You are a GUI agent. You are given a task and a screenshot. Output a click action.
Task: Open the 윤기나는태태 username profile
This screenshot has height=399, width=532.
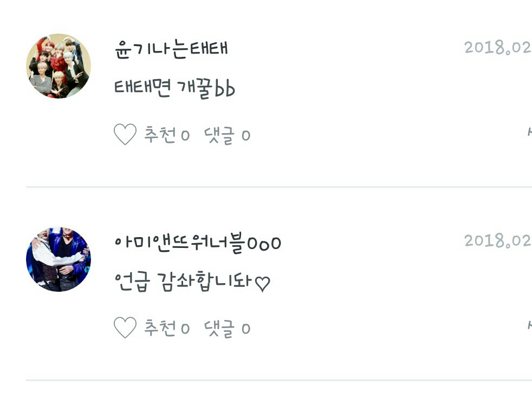(171, 49)
